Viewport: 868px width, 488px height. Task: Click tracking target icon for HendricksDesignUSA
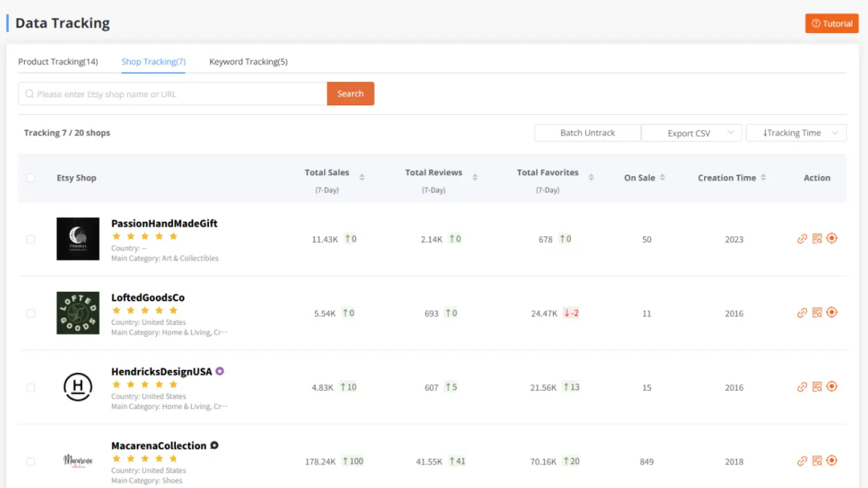click(832, 387)
